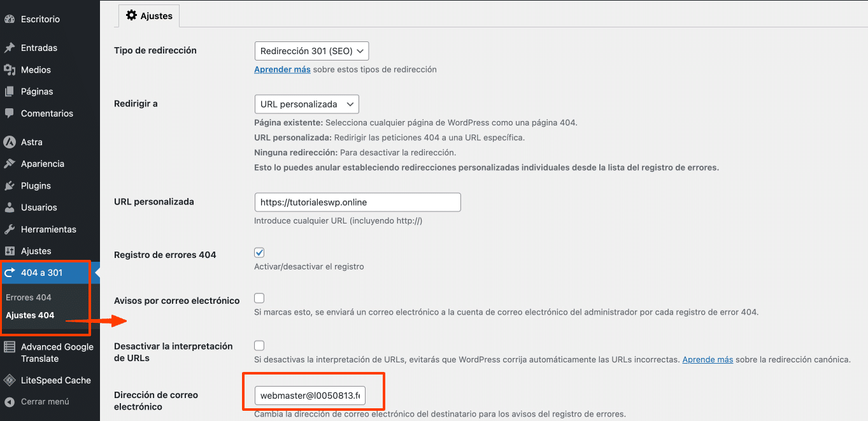Click the Herramientas wrench icon

point(10,229)
